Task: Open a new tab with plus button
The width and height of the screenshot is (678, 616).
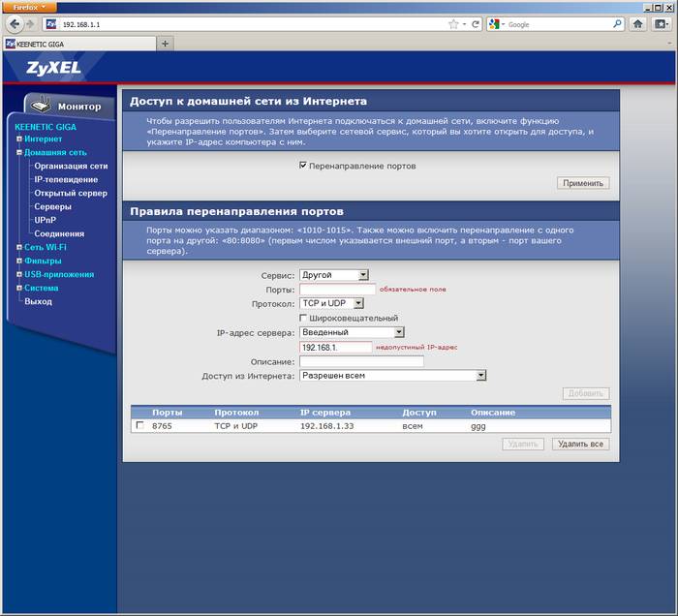Action: (165, 43)
